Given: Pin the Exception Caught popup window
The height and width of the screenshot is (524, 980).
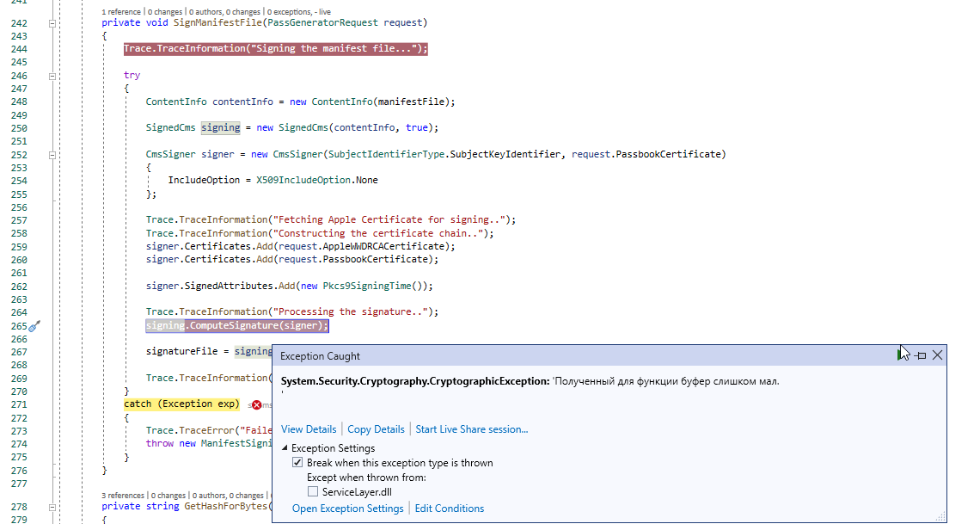Looking at the screenshot, I should tap(921, 354).
